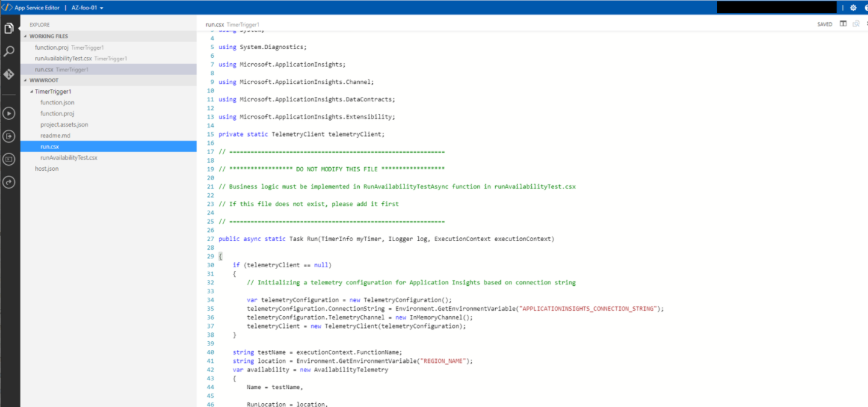Screen dimensions: 868x407
Task: Open the Console icon in the sidebar
Action: pos(8,158)
